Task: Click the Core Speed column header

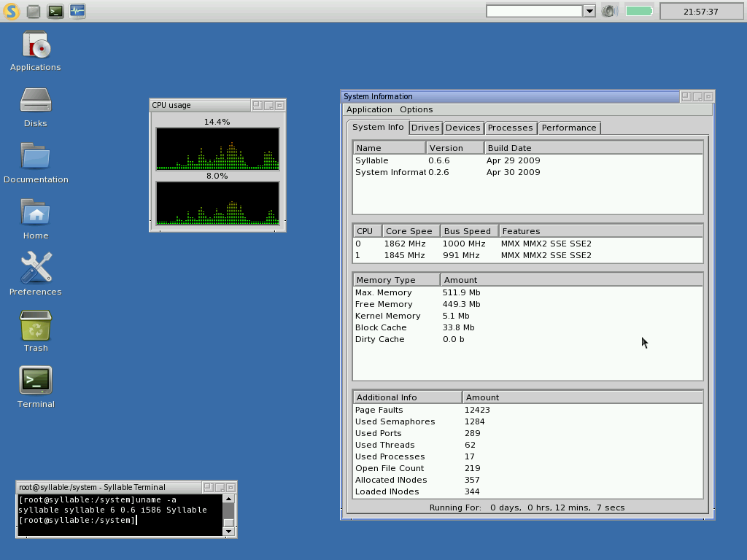Action: (x=411, y=231)
